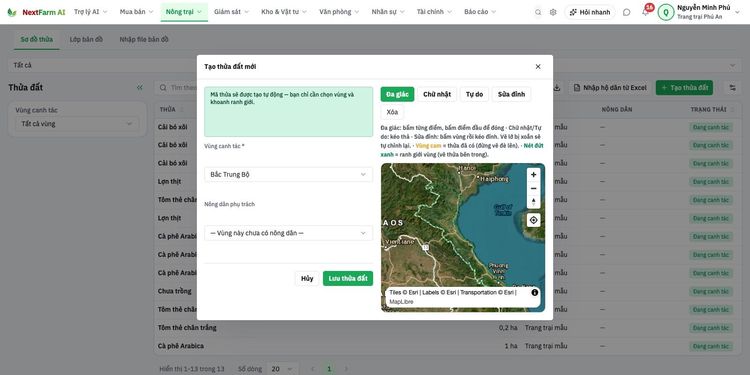750x375 pixels.
Task: Click the Nguyễn Minh Phú account name
Action: (x=704, y=8)
